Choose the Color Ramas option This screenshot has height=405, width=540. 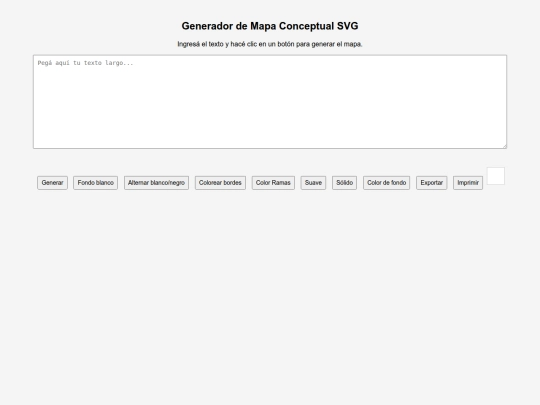pyautogui.click(x=273, y=183)
